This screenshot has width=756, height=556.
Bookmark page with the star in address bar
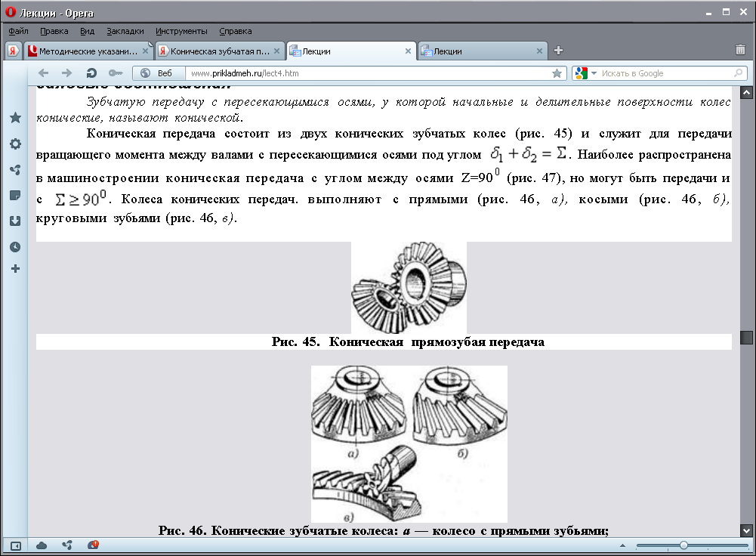557,73
